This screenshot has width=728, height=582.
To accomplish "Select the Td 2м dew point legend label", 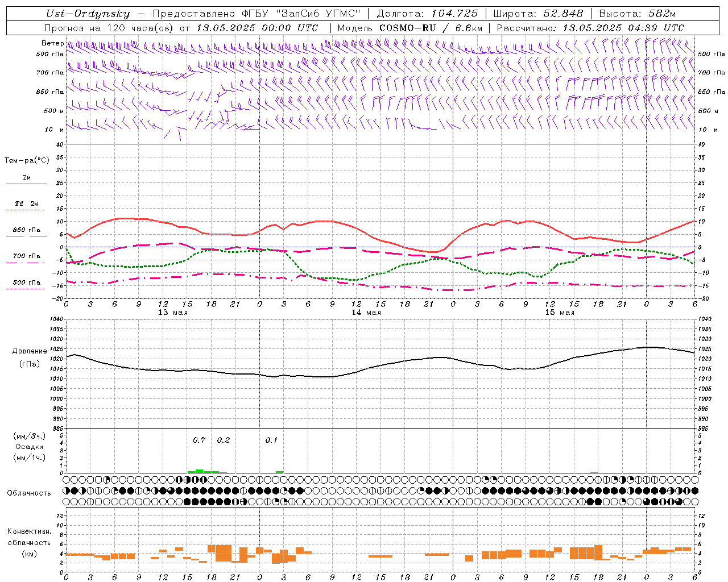I will tap(26, 203).
